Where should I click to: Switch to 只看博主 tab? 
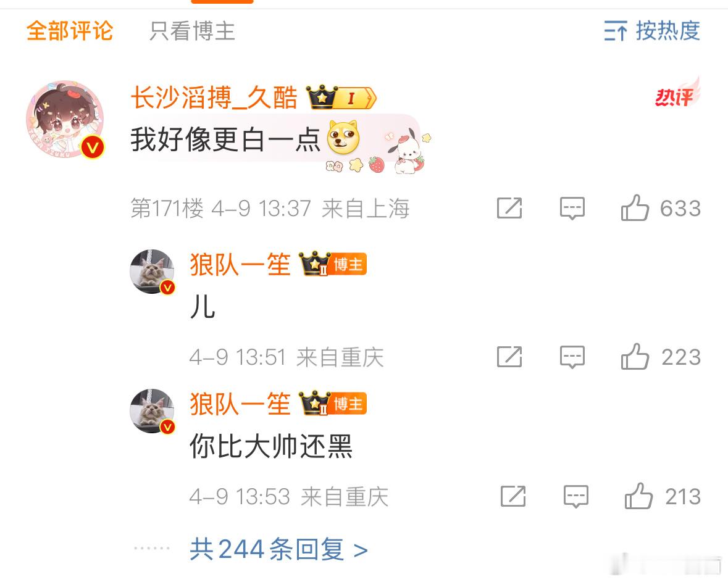coord(192,31)
